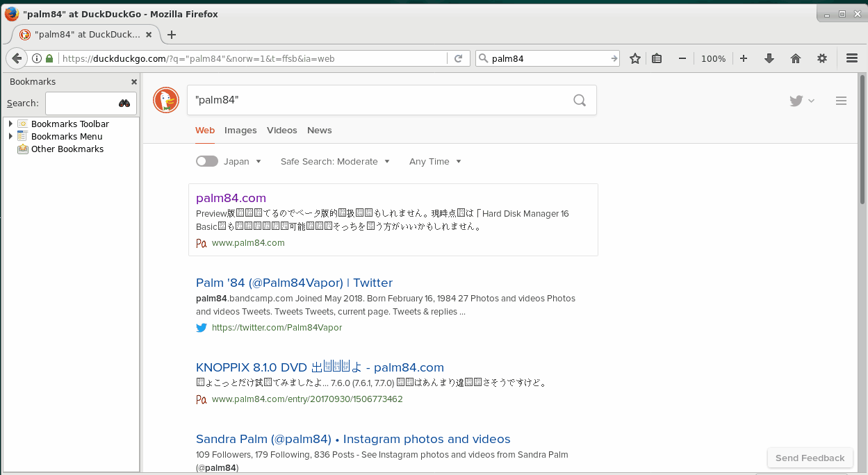Open the gear preferences icon in the toolbar

pos(822,59)
